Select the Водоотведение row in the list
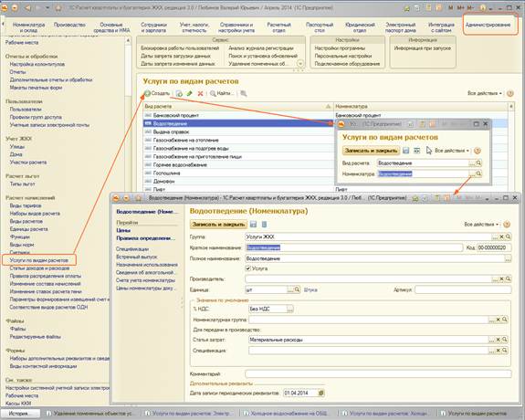The width and height of the screenshot is (525, 420). tap(237, 123)
